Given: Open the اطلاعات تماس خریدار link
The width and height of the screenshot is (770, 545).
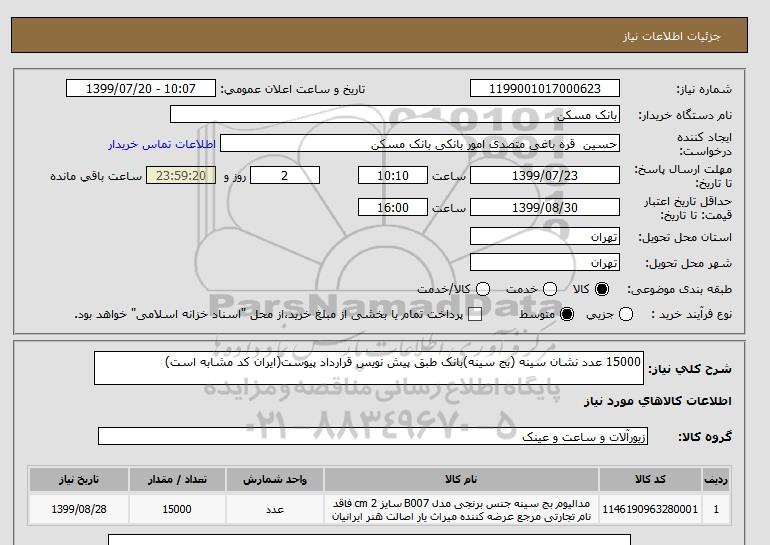Looking at the screenshot, I should 162,145.
